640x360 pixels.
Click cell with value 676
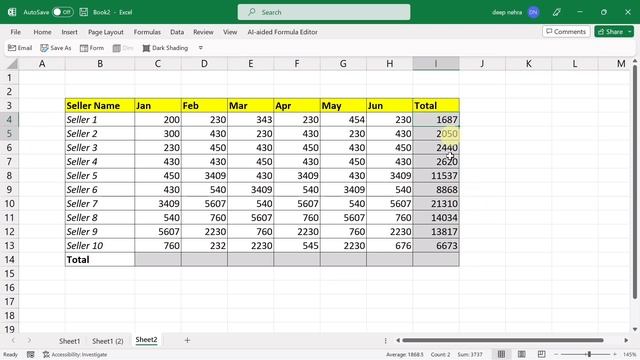pos(389,246)
